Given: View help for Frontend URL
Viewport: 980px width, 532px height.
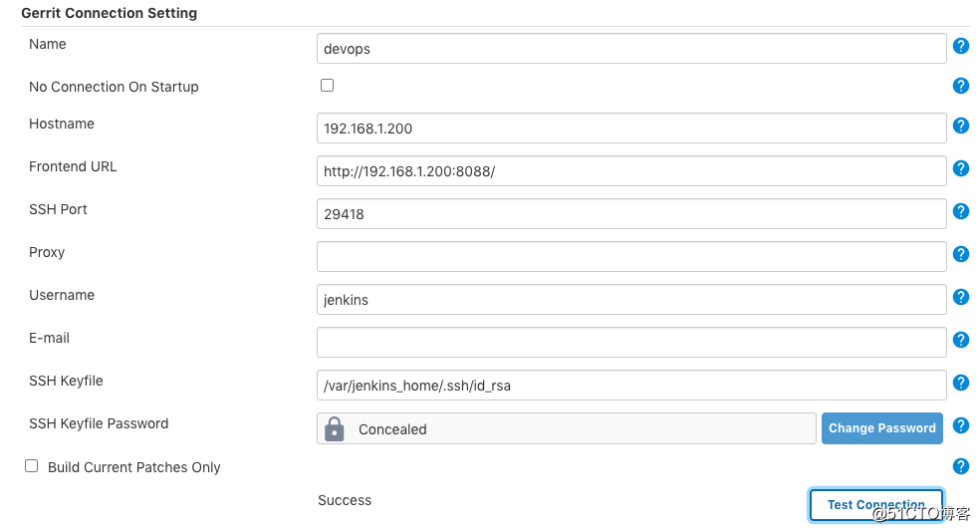Looking at the screenshot, I should (961, 168).
